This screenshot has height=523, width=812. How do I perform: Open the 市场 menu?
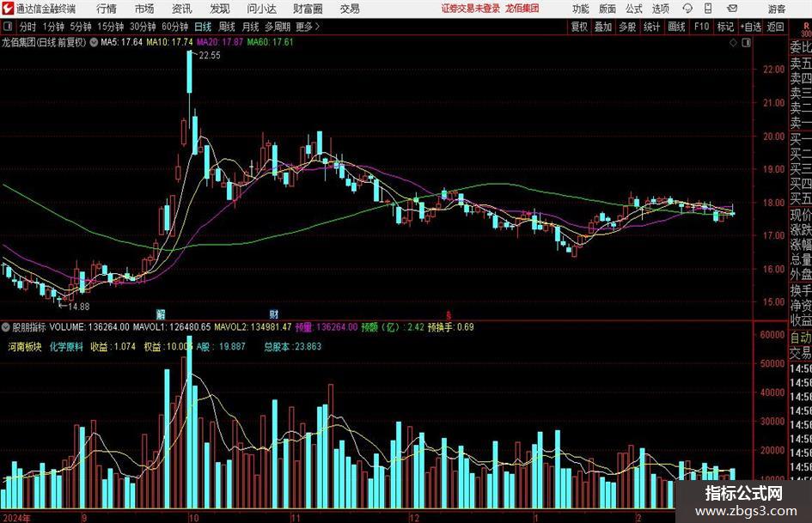click(x=144, y=9)
